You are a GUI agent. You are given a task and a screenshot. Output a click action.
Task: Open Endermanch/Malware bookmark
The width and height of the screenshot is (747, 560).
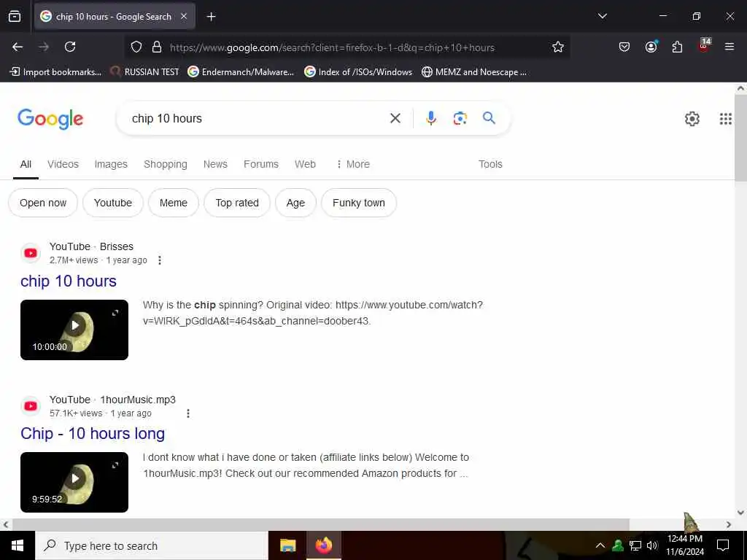pos(241,72)
